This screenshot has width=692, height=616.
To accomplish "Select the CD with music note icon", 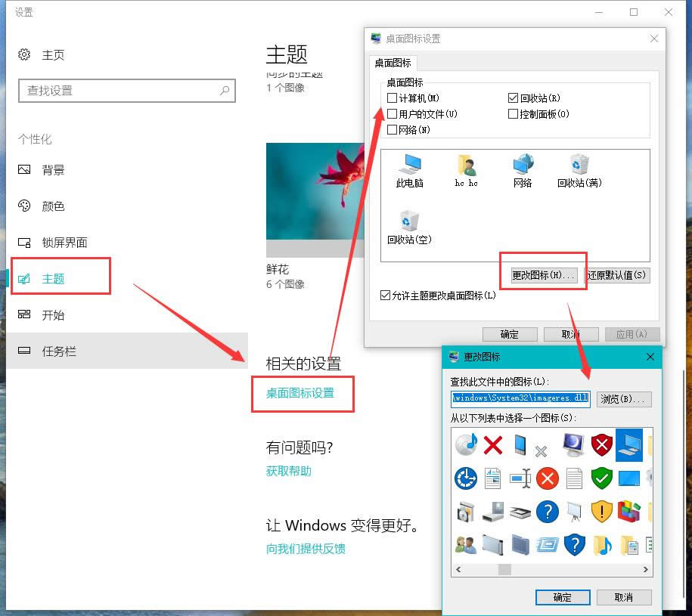I will tap(464, 445).
